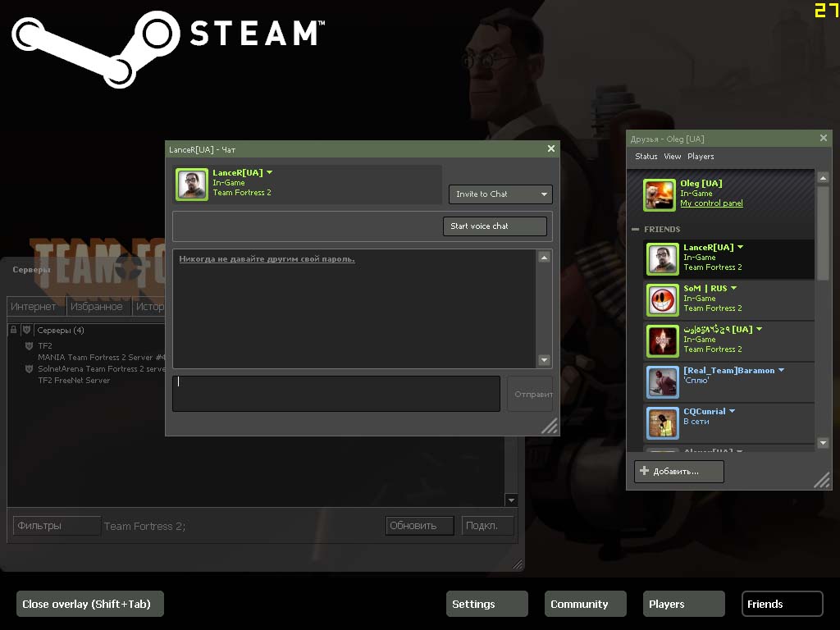Click shield icon beside SolnetArena server
Viewport: 840px width, 630px height.
click(29, 368)
